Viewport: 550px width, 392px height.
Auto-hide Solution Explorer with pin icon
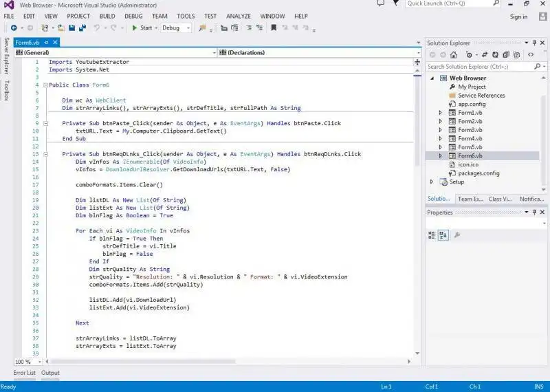click(534, 43)
